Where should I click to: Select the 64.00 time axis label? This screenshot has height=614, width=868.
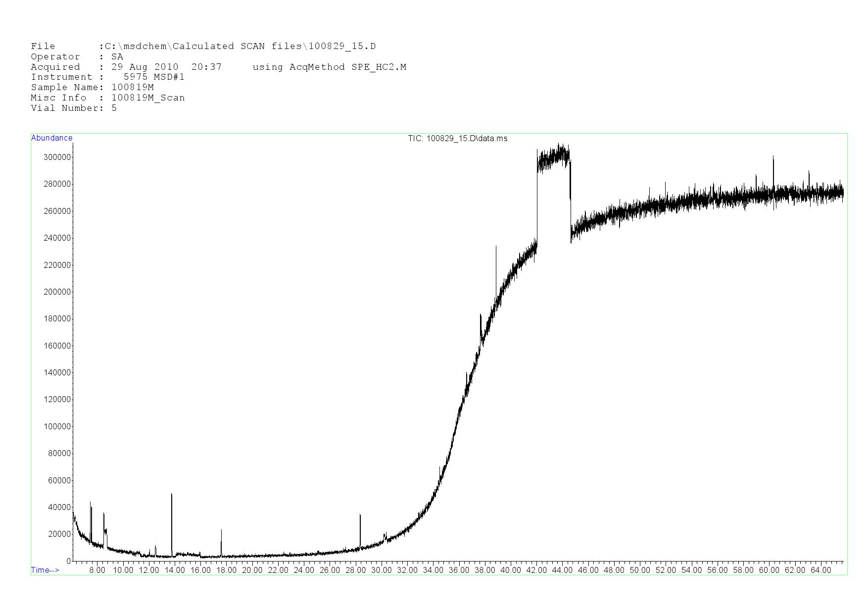[820, 570]
